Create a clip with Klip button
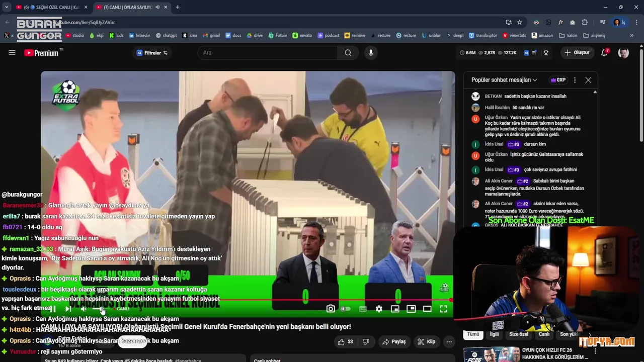 click(x=426, y=342)
